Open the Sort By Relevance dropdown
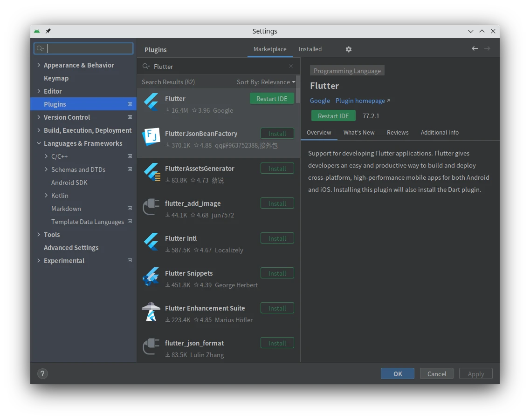The height and width of the screenshot is (420, 530). (266, 82)
